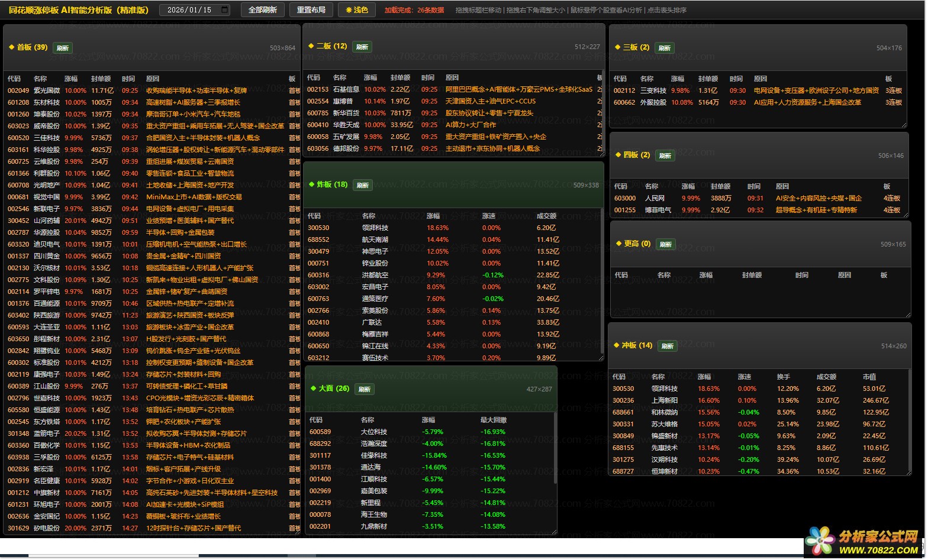This screenshot has width=928, height=560.
Task: Sort 冲板 table by 换手 header
Action: pyautogui.click(x=783, y=377)
